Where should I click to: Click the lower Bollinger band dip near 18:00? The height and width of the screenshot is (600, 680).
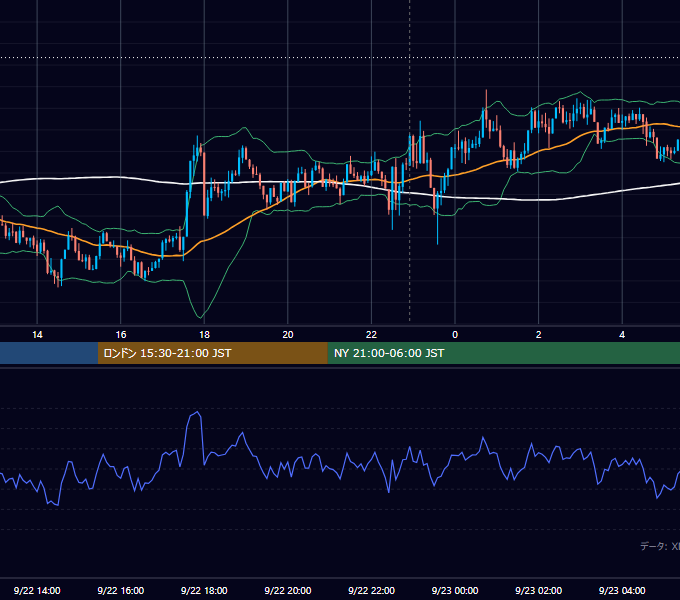200,317
